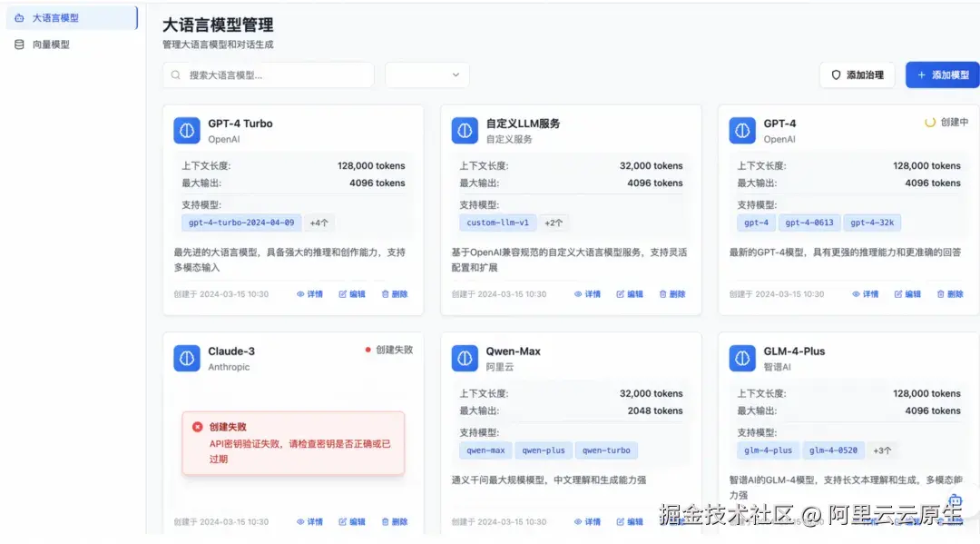The width and height of the screenshot is (980, 544).
Task: Click the 自定义LLM服务 model icon
Action: point(465,131)
